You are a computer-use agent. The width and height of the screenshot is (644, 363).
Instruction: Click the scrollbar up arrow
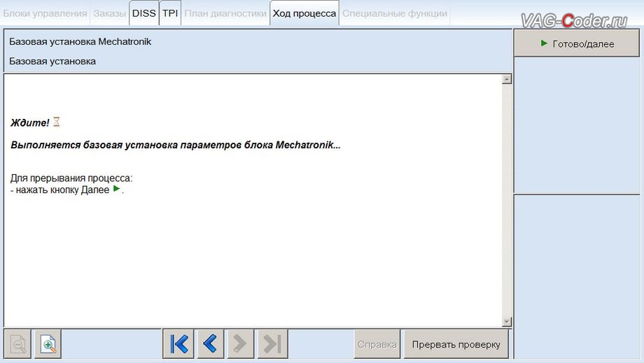pos(507,79)
